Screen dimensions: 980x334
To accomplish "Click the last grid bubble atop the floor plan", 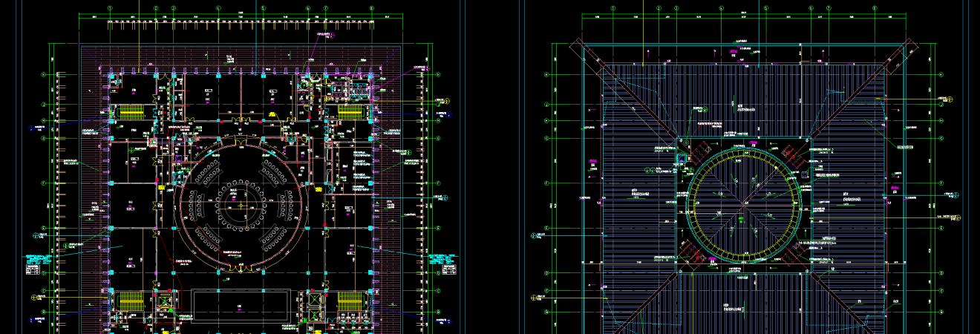I will tap(371, 9).
